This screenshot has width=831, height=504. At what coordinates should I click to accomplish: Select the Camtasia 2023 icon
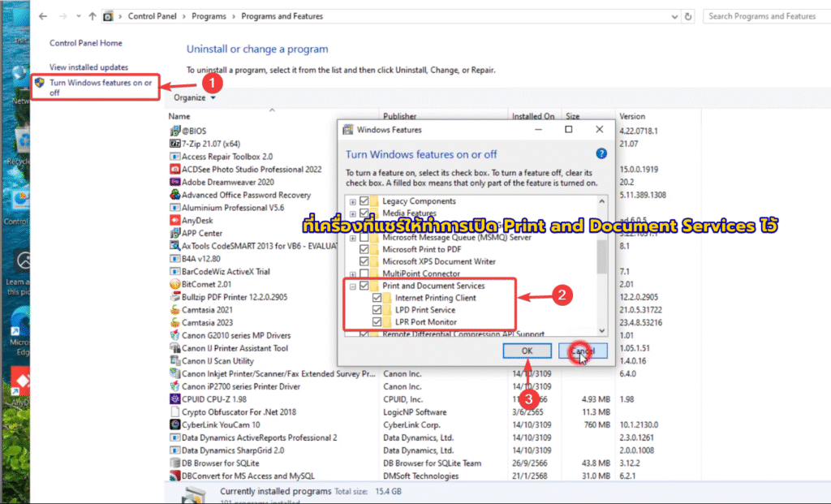175,322
